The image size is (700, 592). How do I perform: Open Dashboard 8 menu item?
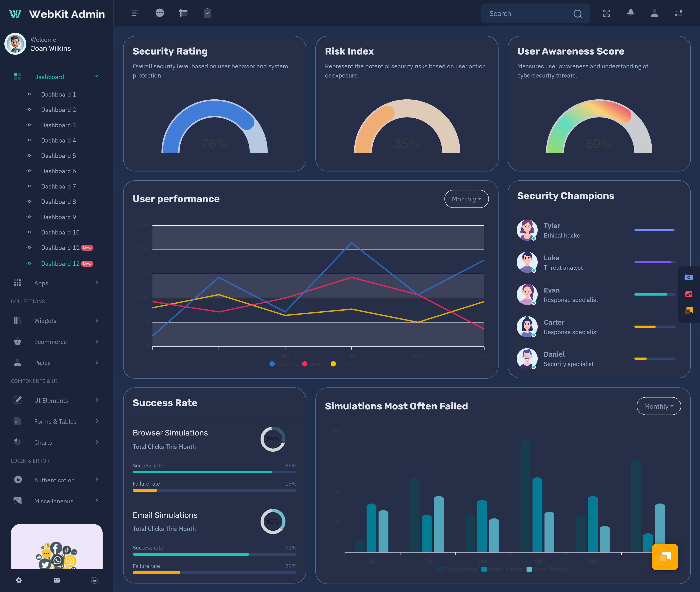[x=58, y=202]
